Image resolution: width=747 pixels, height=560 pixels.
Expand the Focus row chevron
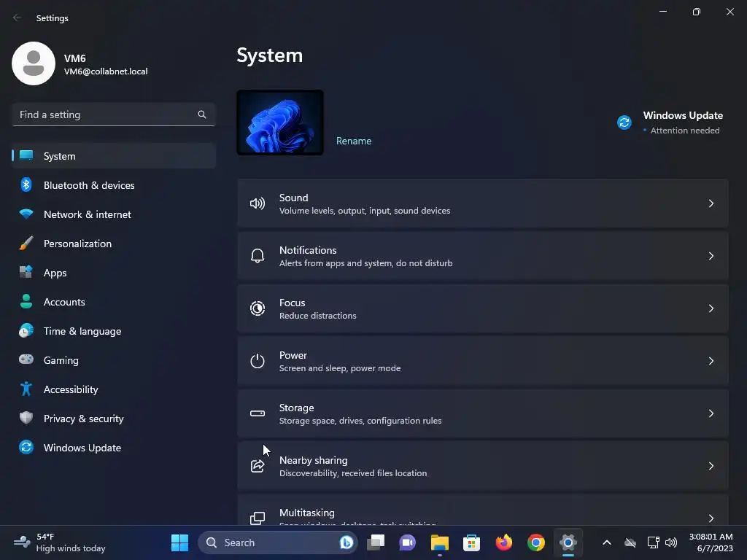[711, 308]
